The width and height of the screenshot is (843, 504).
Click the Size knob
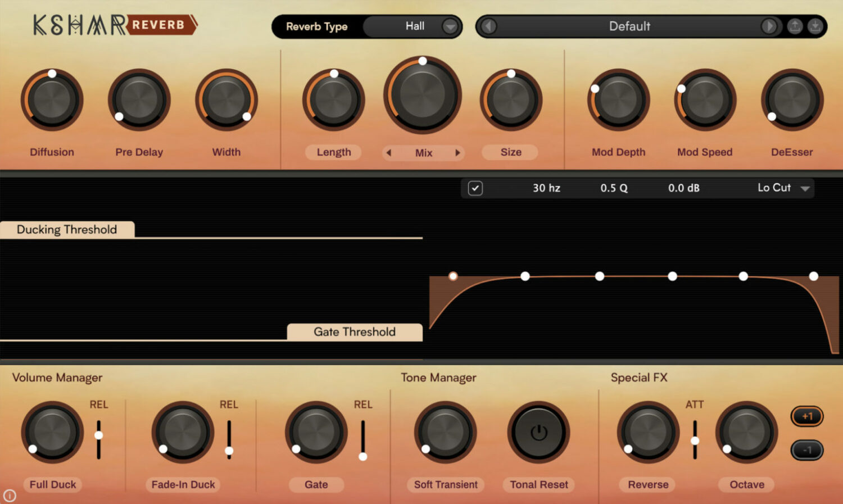pos(511,100)
